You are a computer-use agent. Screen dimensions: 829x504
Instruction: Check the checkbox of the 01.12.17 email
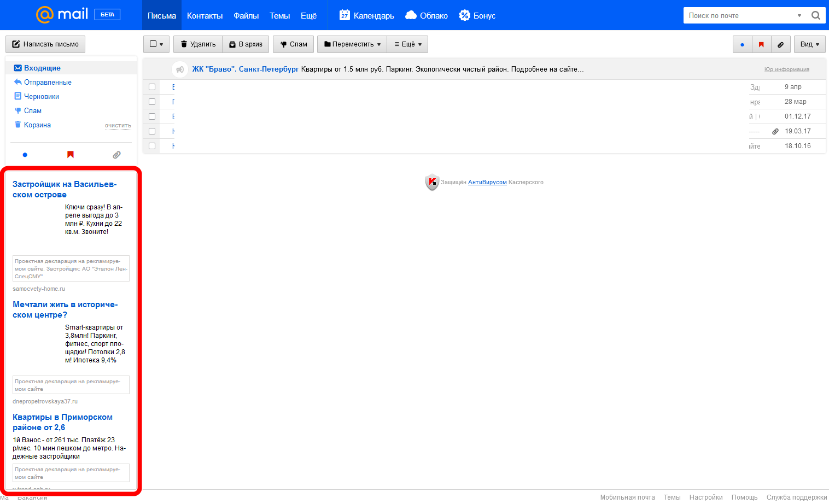pyautogui.click(x=151, y=116)
